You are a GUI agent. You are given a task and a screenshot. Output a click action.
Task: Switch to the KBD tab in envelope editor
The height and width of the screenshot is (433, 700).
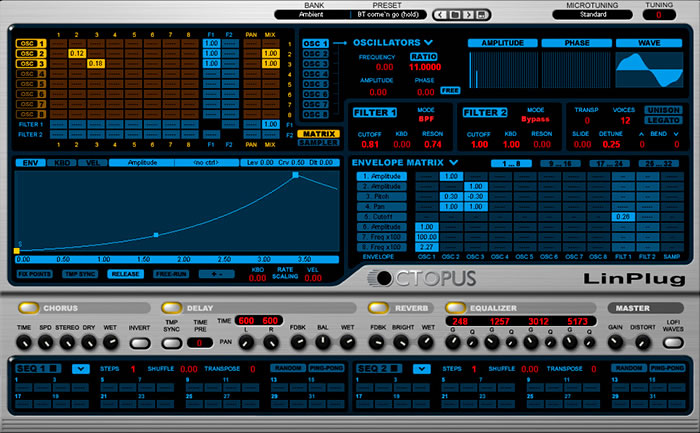point(59,162)
